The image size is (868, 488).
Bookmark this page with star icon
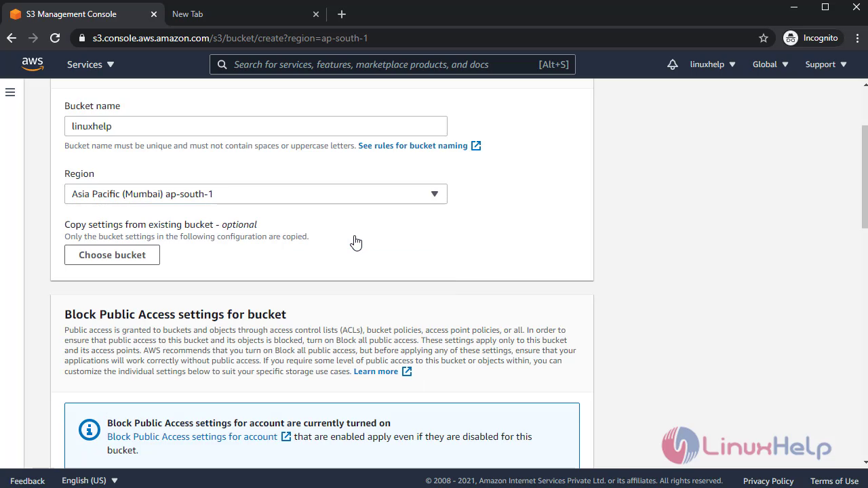pyautogui.click(x=764, y=38)
